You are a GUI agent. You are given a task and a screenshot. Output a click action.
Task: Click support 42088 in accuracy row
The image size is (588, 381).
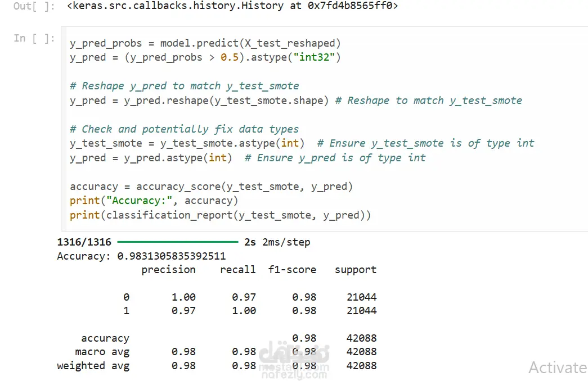coord(361,338)
